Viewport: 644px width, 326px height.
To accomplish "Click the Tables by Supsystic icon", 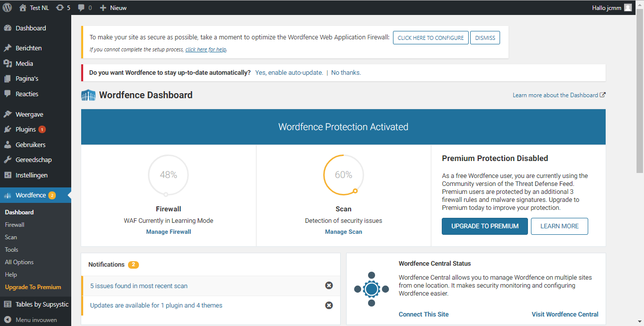I will click(x=7, y=304).
